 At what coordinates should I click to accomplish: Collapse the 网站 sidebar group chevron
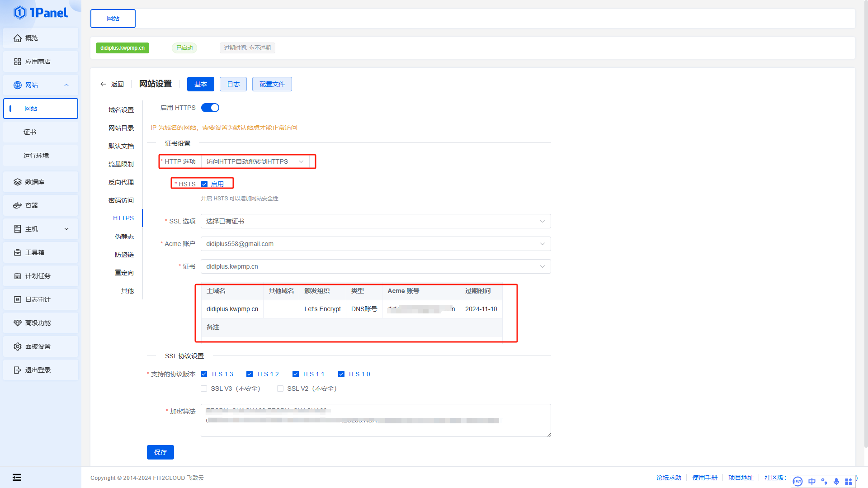coord(66,85)
